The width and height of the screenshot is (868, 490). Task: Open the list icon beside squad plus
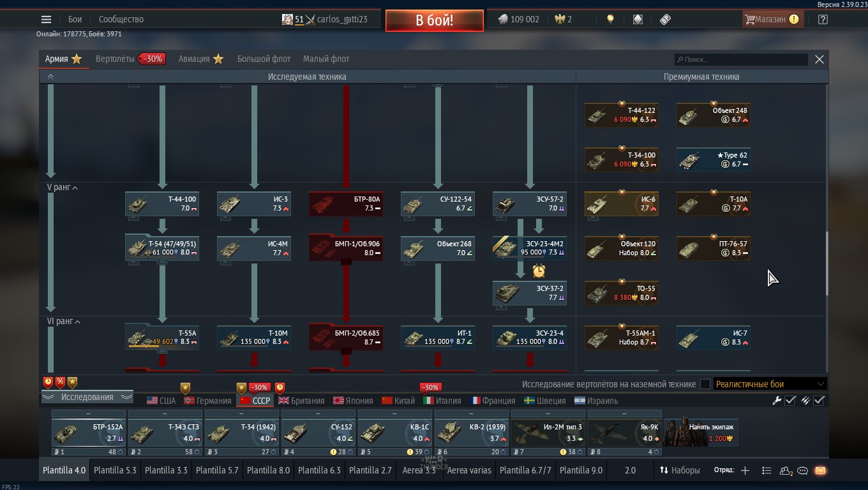coord(767,470)
